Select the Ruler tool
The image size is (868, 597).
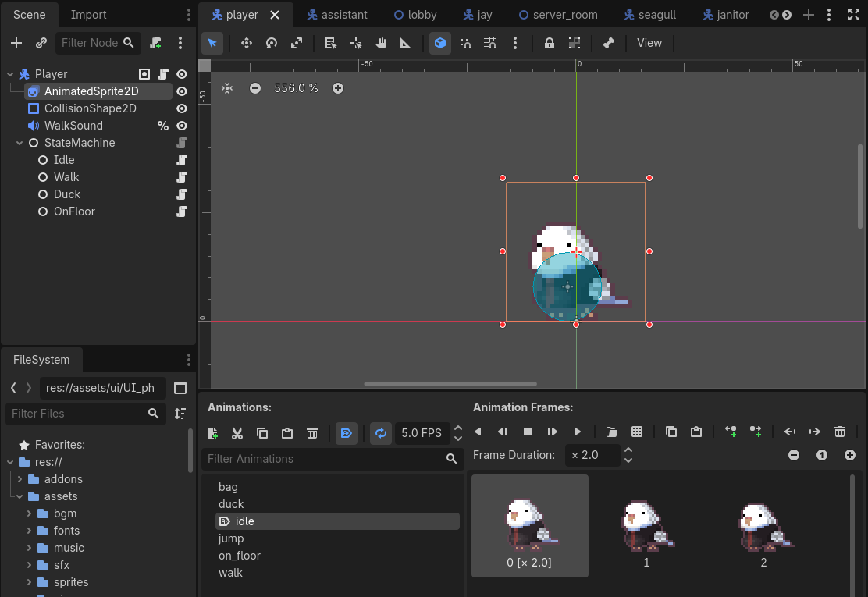(x=405, y=44)
